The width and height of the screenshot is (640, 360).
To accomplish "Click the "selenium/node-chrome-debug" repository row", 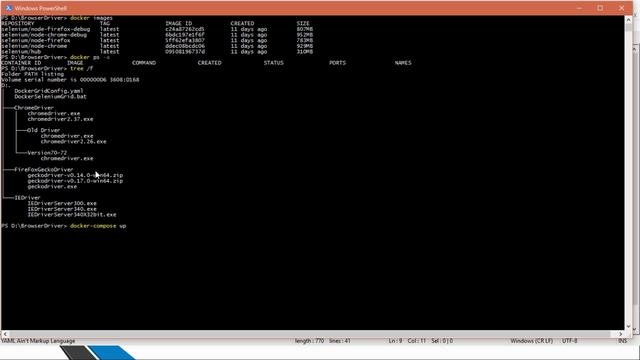I will click(157, 35).
